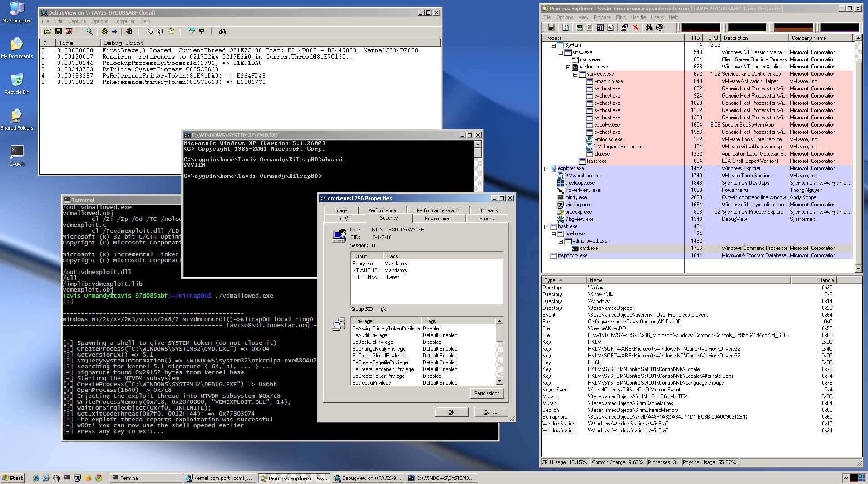Click the Internet Explorer quick launch icon
Image resolution: width=868 pixels, height=484 pixels.
click(x=36, y=478)
